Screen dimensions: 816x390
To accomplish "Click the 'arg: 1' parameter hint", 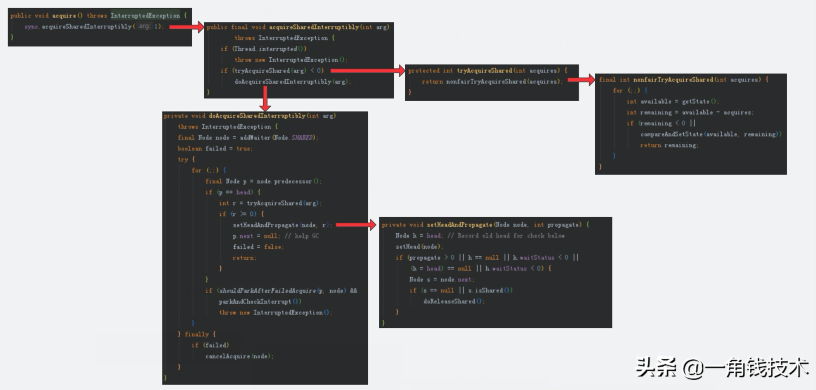I will [150, 27].
